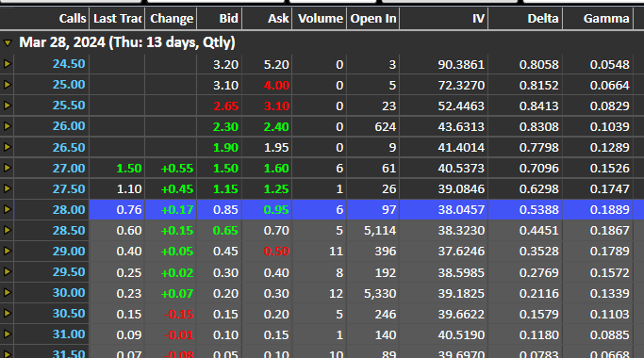Click the 2.30 bid for strike 26.00
This screenshot has width=644, height=358.
click(x=225, y=127)
